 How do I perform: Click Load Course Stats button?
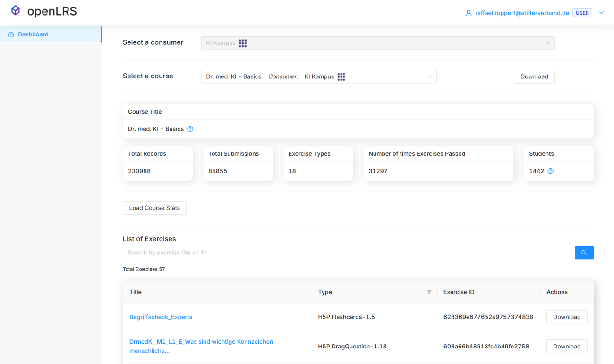tap(154, 208)
